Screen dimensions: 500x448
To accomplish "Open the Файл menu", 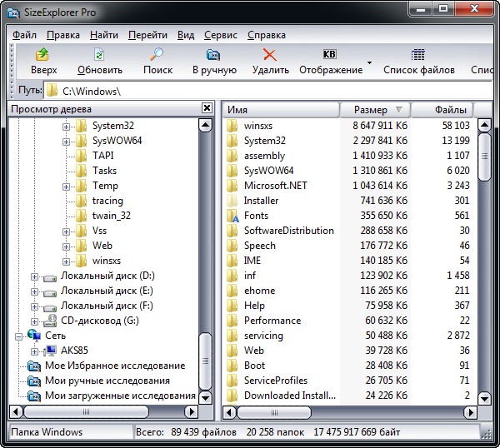I will pos(24,35).
